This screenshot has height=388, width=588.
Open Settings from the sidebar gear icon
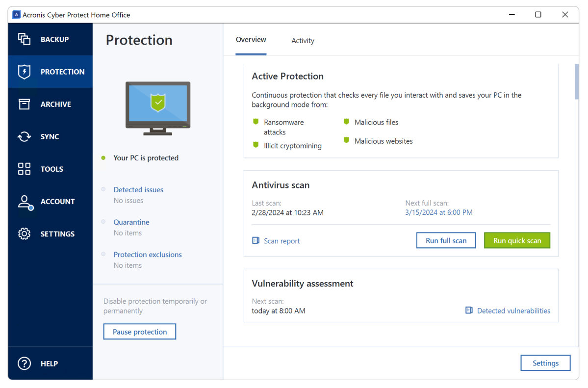pos(24,233)
